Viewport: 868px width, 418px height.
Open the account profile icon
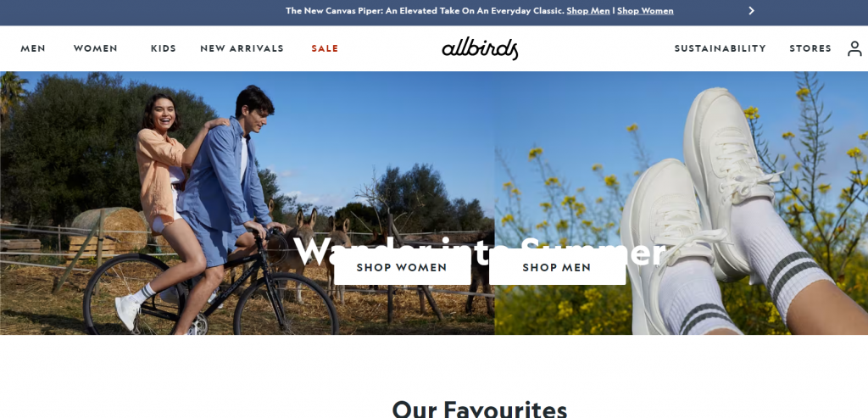click(854, 48)
